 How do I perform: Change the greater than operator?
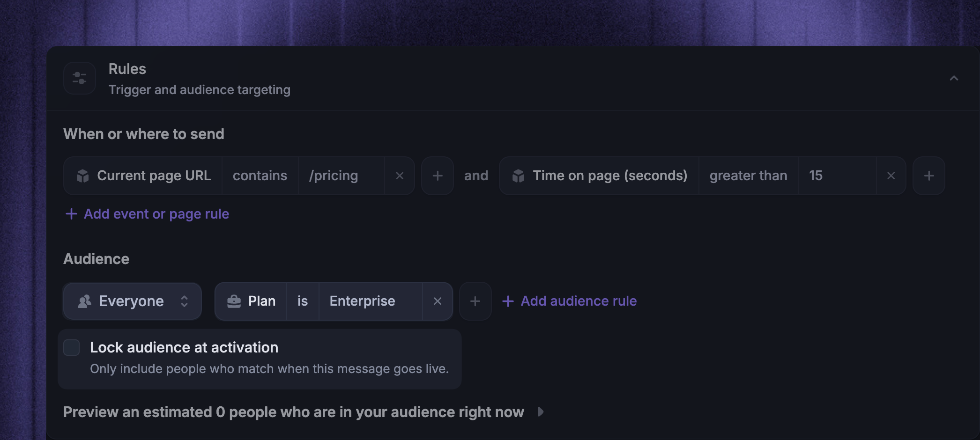tap(748, 176)
